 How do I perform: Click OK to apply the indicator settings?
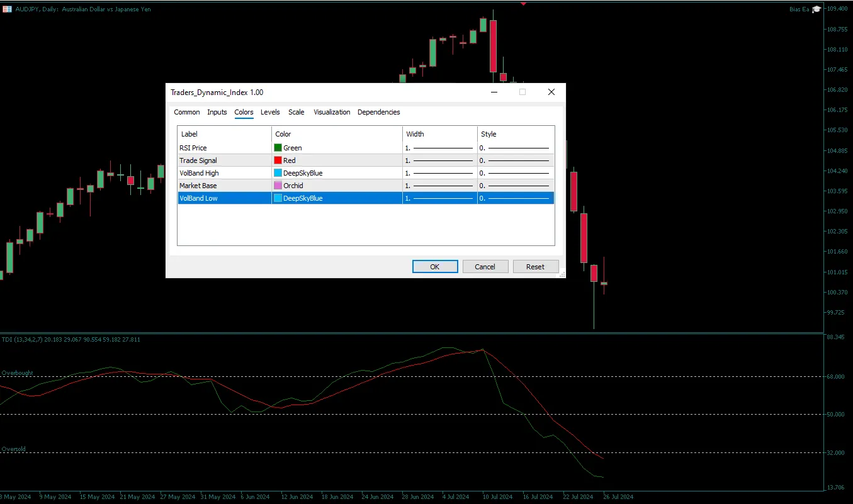pyautogui.click(x=434, y=266)
